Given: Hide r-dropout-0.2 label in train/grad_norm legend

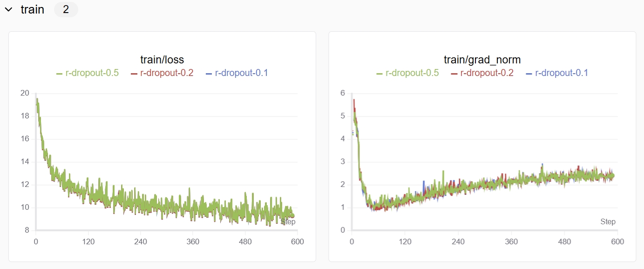Looking at the screenshot, I should coord(487,73).
